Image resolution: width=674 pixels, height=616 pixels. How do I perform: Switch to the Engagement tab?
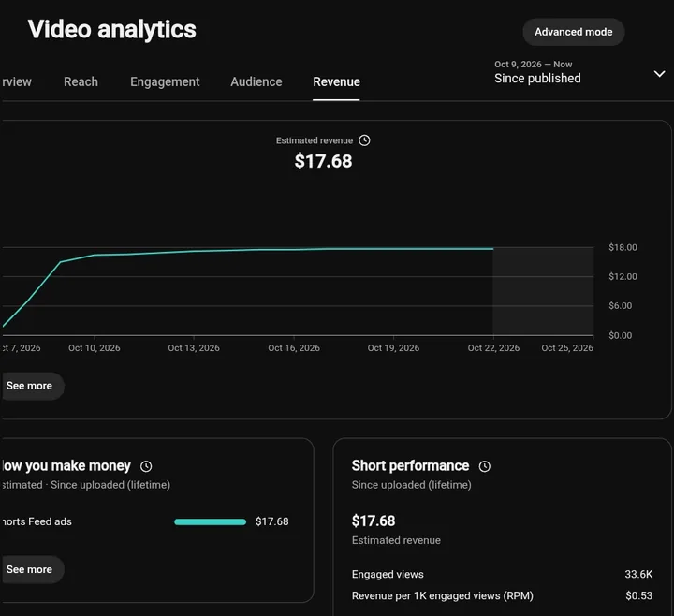point(165,81)
